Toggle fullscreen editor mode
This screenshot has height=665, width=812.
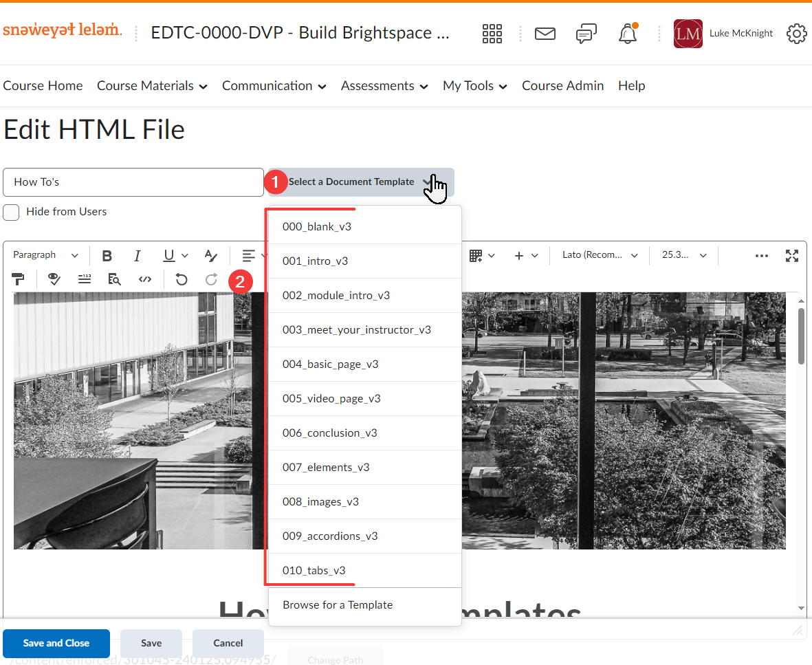792,255
